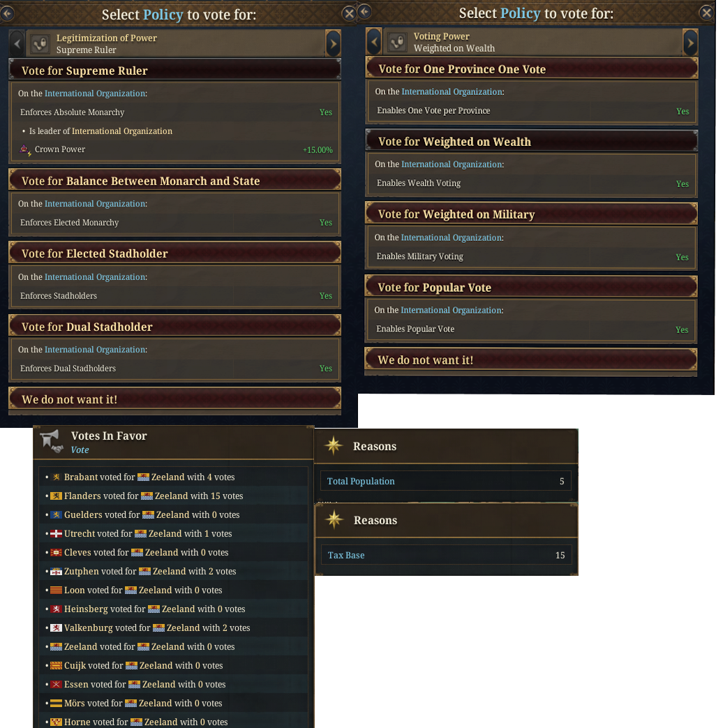The width and height of the screenshot is (723, 728).
Task: Click the Votes In Favor megaphone icon
Action: pos(52,439)
